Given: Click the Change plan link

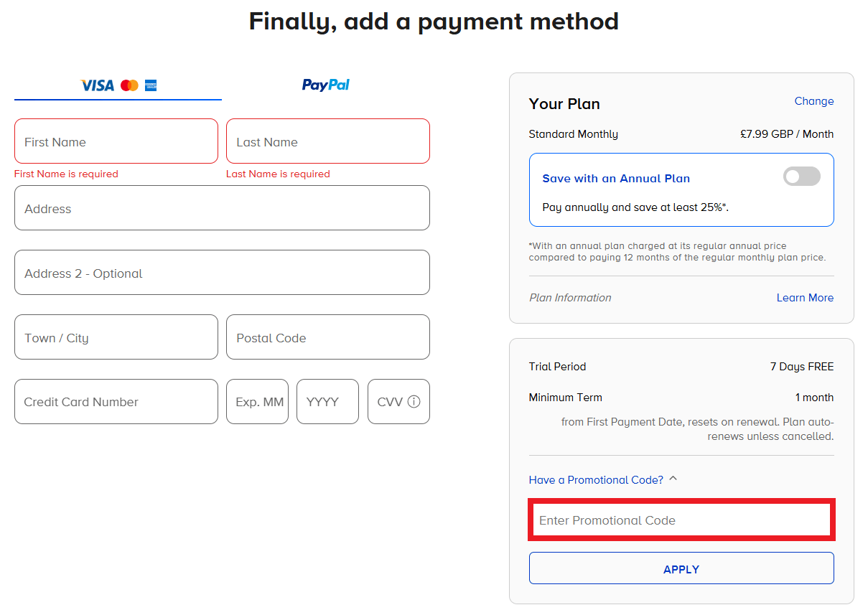Looking at the screenshot, I should coord(813,101).
